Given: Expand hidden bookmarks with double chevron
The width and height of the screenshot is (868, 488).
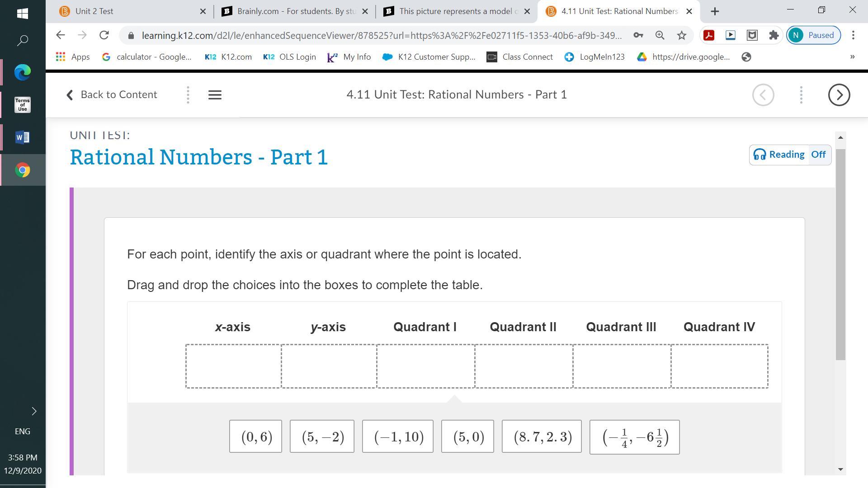Looking at the screenshot, I should coord(852,57).
